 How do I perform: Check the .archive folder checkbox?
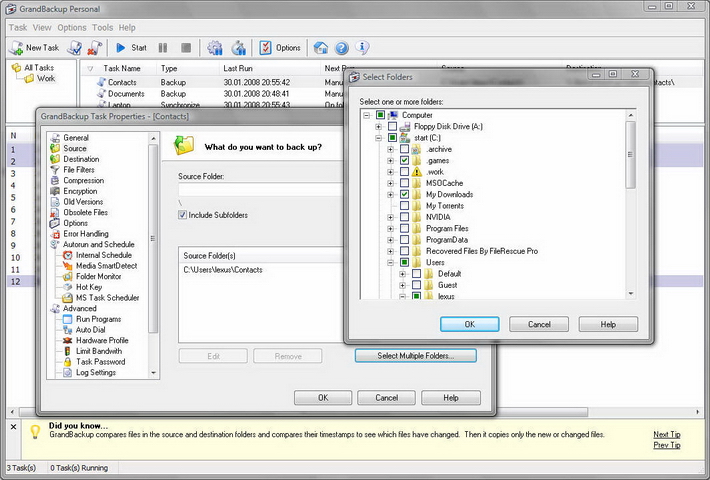point(404,149)
